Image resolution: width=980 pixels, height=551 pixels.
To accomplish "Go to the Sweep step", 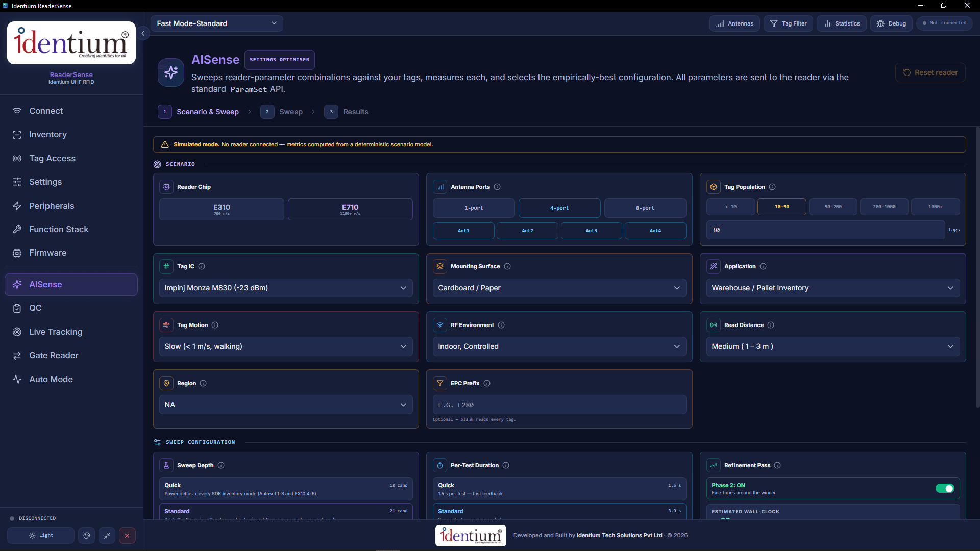I will pyautogui.click(x=282, y=112).
